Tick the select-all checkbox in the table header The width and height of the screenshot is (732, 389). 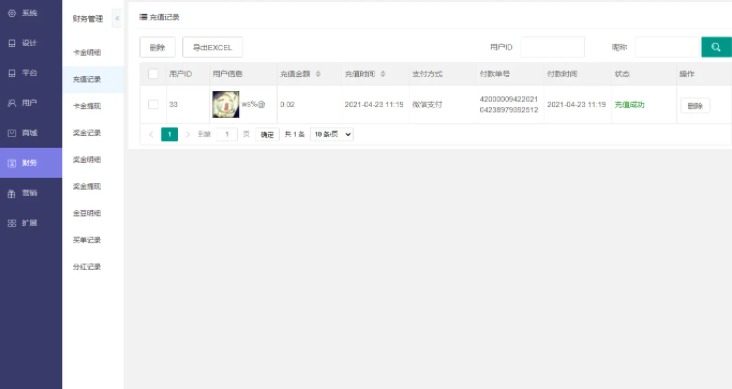coord(153,74)
